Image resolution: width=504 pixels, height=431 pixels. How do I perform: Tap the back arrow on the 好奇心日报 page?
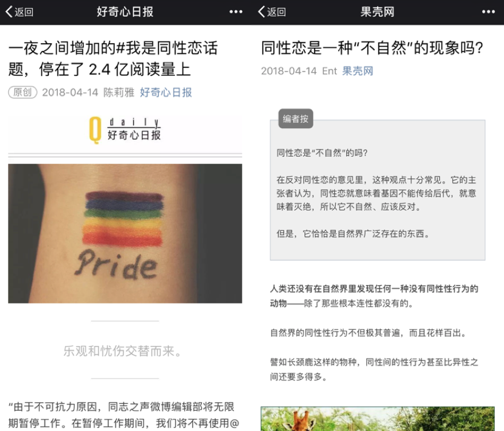pyautogui.click(x=20, y=12)
